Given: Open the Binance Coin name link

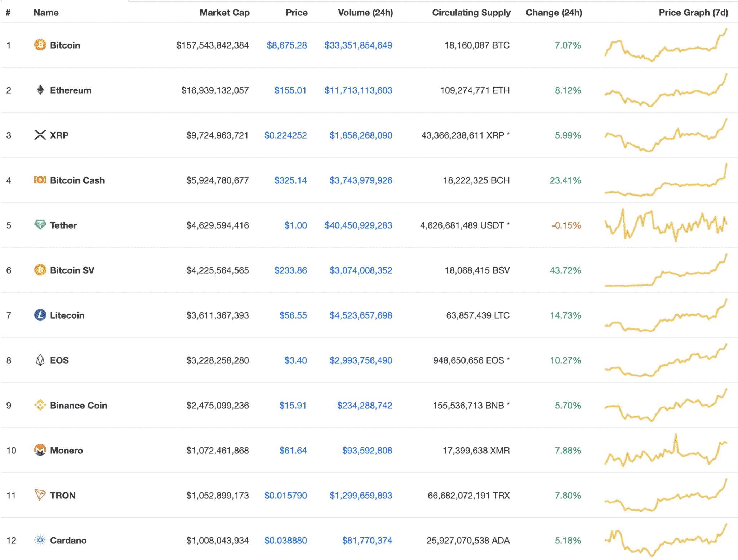Looking at the screenshot, I should pyautogui.click(x=79, y=405).
